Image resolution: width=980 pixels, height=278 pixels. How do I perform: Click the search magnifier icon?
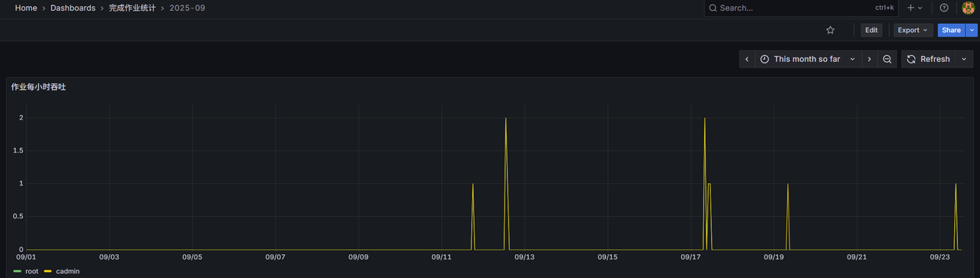[x=713, y=8]
